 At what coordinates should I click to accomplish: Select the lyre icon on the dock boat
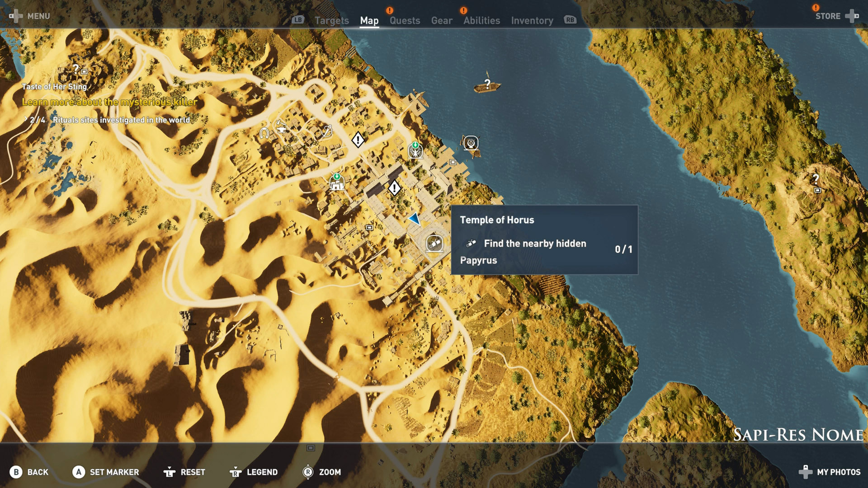coord(471,143)
